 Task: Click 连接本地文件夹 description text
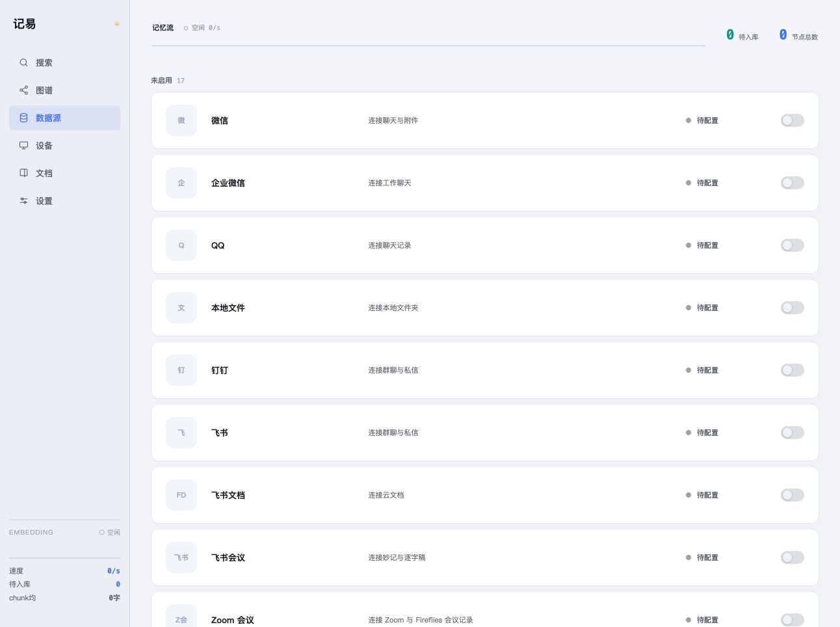tap(393, 308)
